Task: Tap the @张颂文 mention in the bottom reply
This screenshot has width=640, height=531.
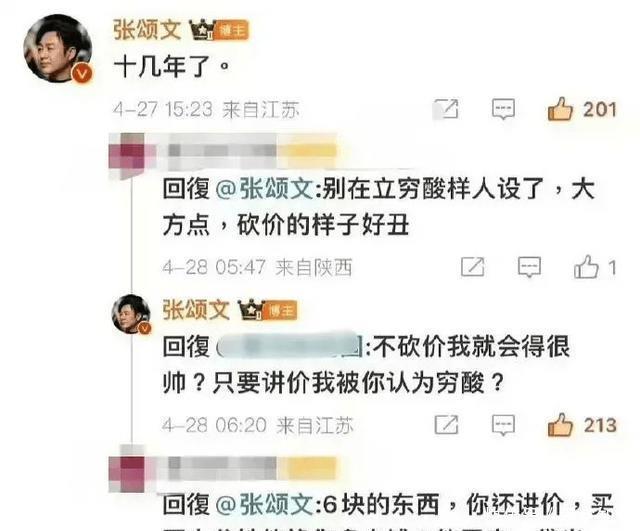Action: click(264, 504)
